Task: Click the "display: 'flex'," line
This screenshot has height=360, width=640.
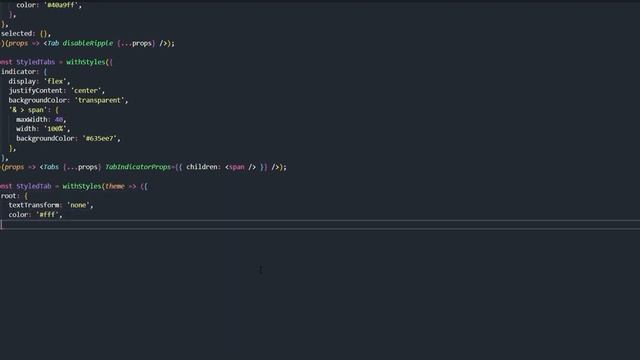Action: pos(39,81)
